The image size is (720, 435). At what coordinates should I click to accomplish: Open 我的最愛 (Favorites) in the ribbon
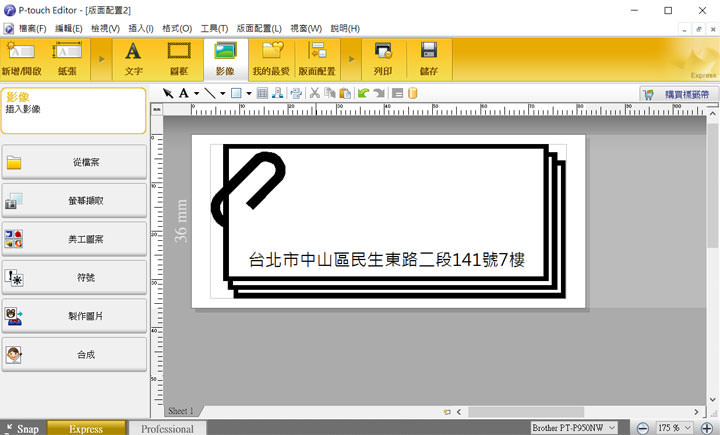(270, 59)
